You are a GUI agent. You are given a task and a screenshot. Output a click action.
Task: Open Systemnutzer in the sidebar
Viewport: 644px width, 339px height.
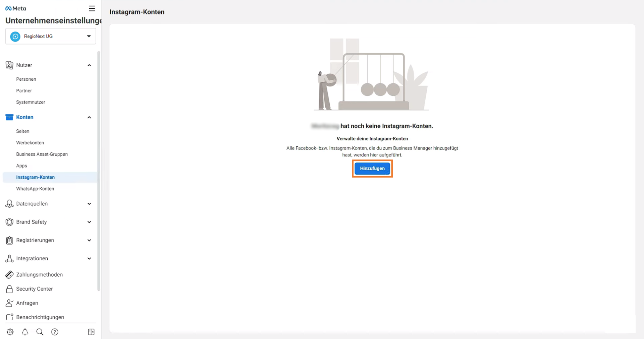(31, 102)
